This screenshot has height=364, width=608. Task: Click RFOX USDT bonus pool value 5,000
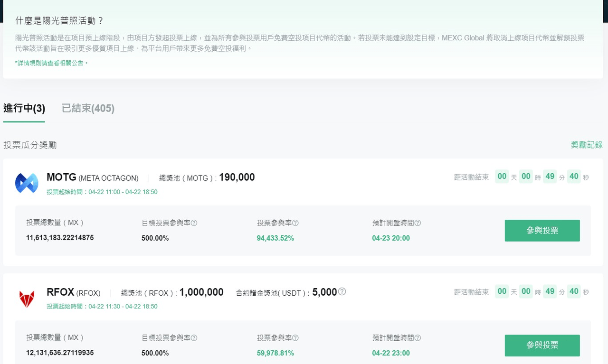pos(324,292)
